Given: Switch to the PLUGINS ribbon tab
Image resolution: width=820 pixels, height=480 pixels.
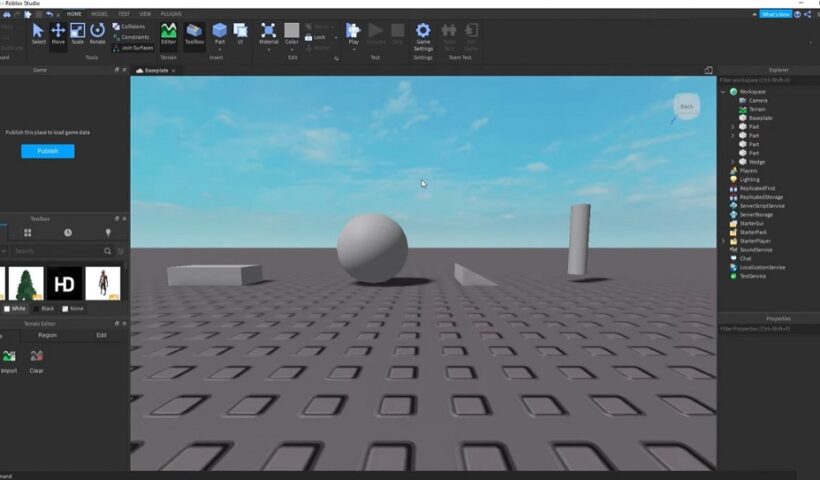Looking at the screenshot, I should 171,14.
